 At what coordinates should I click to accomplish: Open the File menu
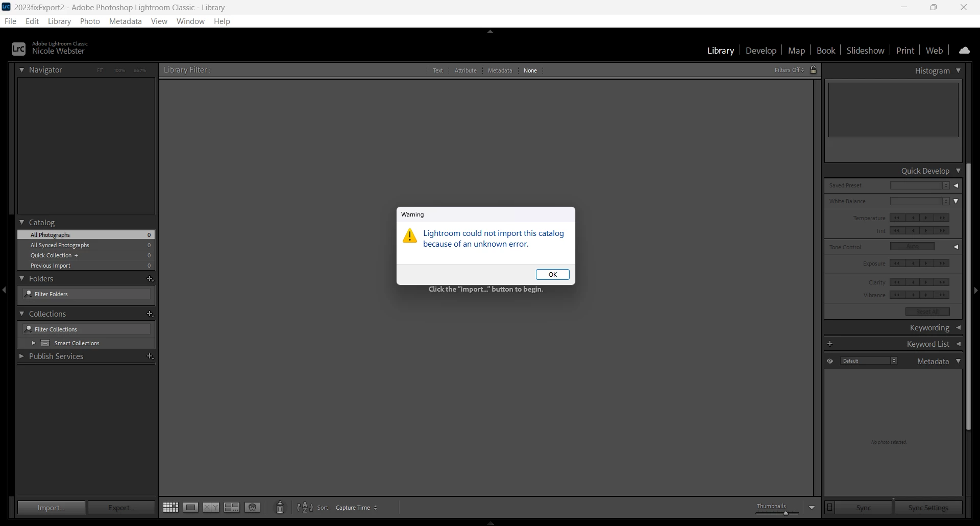10,21
